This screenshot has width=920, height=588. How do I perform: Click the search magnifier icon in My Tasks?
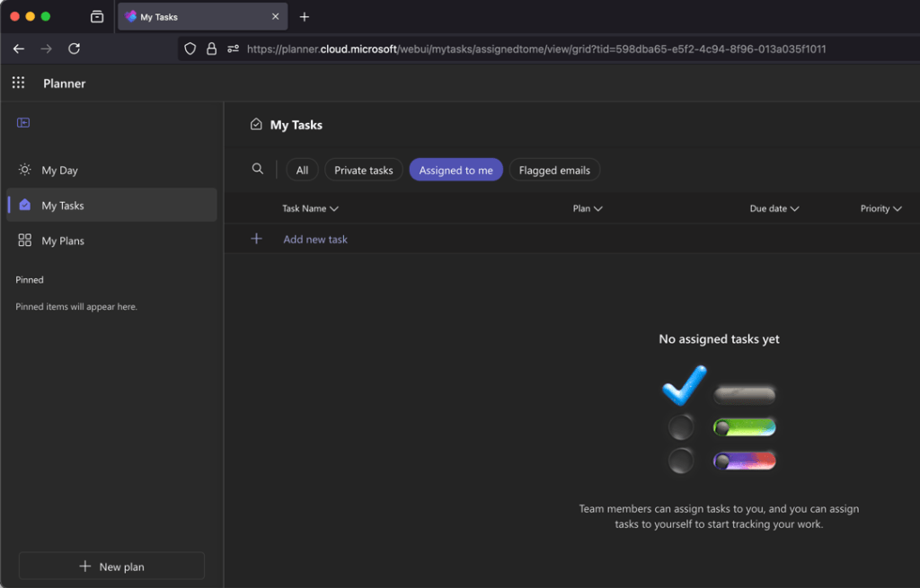(x=258, y=170)
